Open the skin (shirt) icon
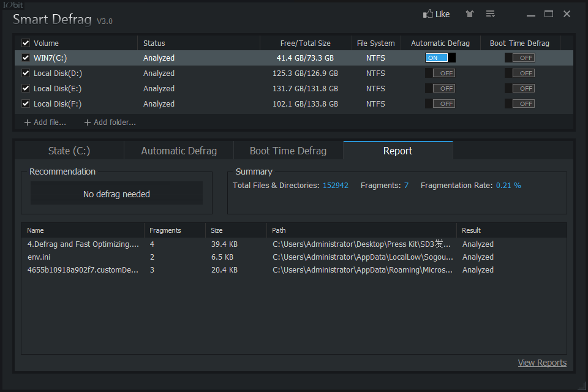588x392 pixels. pos(470,14)
